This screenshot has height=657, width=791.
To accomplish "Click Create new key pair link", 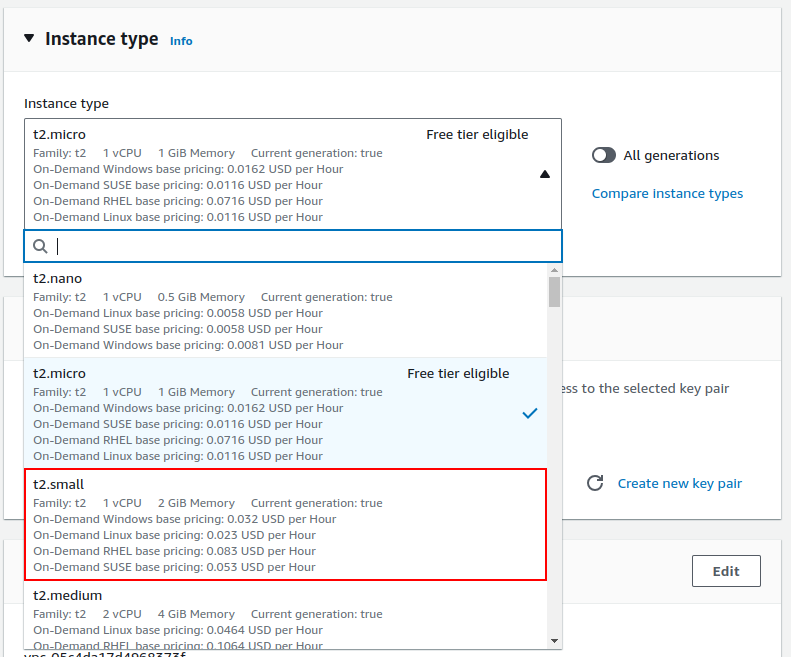I will (x=679, y=483).
